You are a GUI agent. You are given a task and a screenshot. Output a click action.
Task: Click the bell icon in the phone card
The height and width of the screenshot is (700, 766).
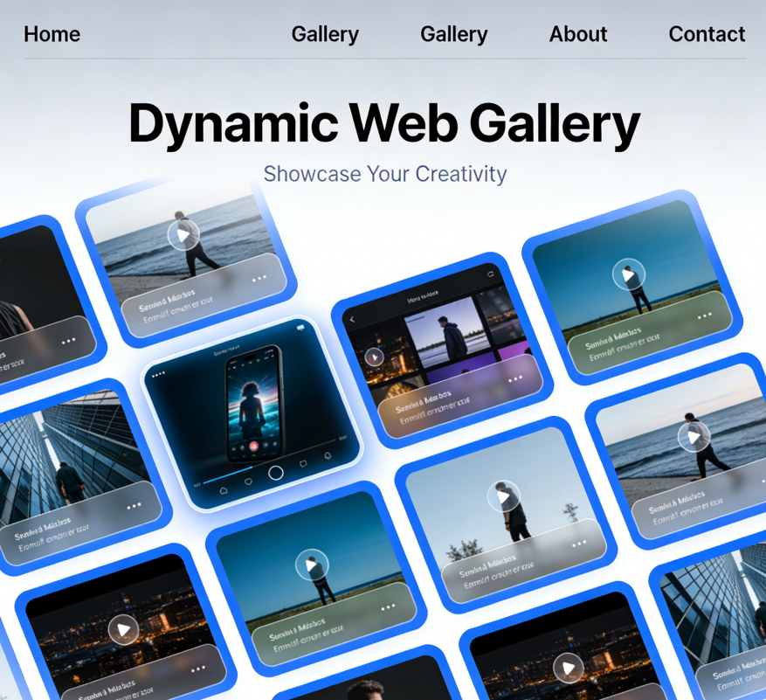[328, 455]
